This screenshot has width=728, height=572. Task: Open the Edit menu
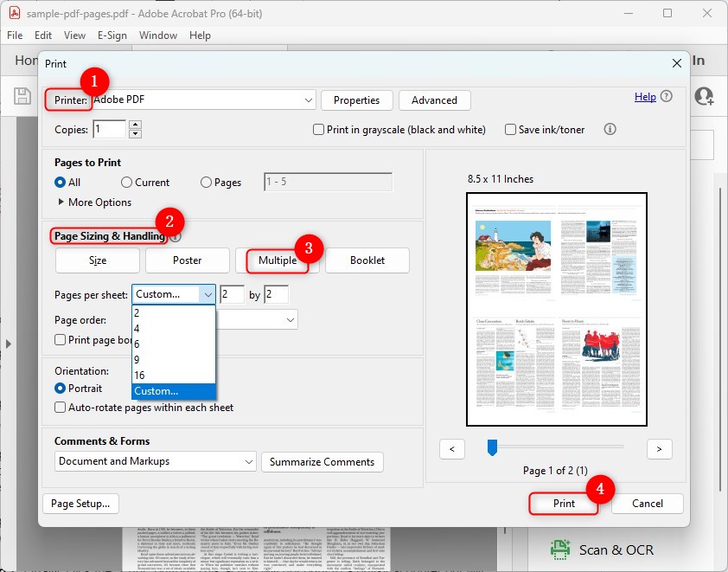point(42,35)
